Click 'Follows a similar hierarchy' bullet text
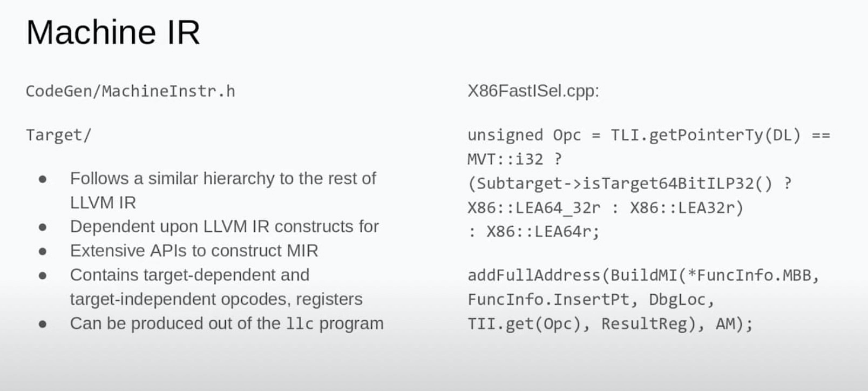The width and height of the screenshot is (868, 391). pos(222,179)
